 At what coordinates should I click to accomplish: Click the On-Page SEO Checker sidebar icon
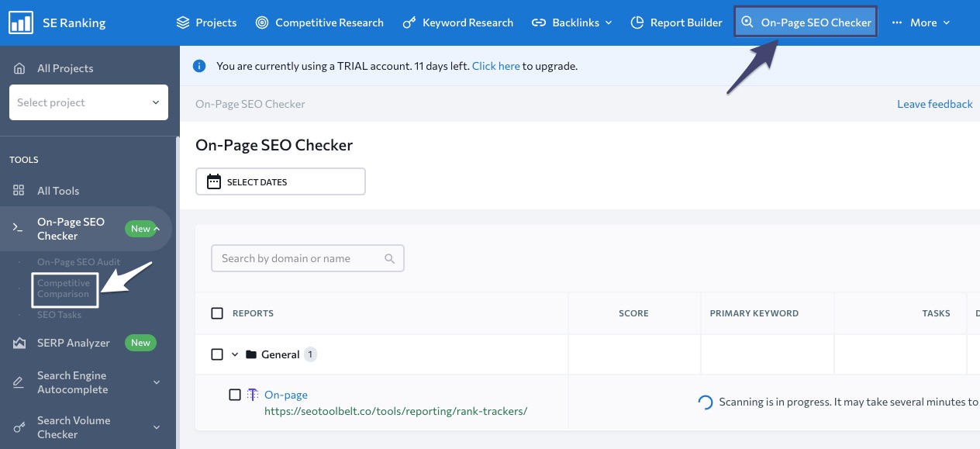coord(18,228)
